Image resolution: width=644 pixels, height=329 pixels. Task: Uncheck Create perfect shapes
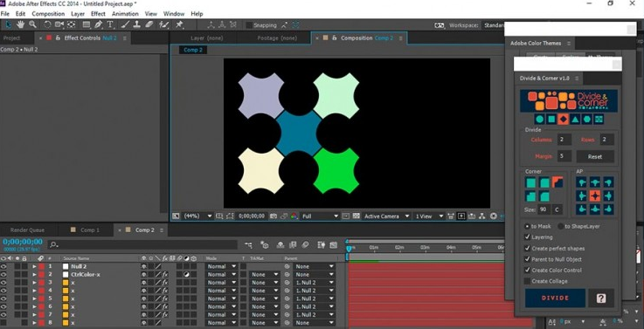528,248
